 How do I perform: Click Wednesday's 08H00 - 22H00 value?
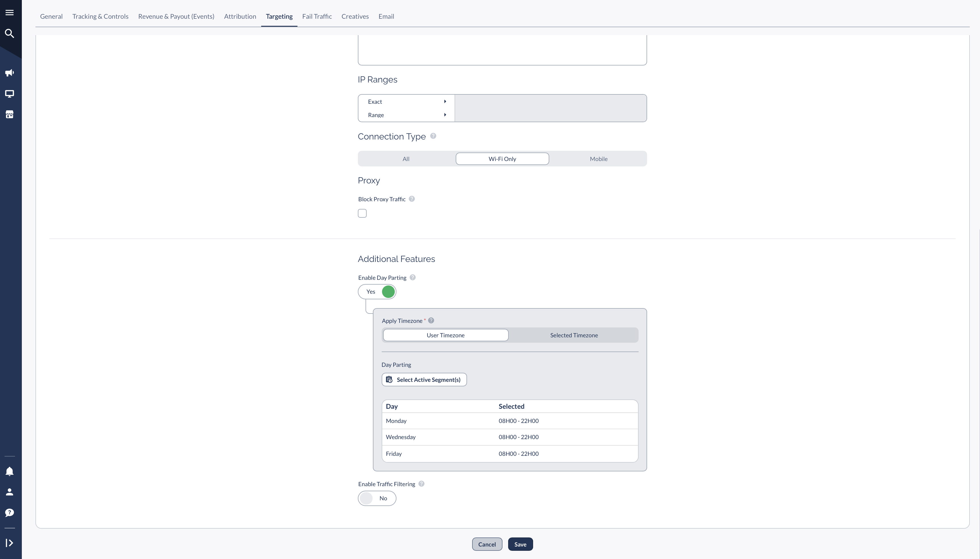(518, 437)
